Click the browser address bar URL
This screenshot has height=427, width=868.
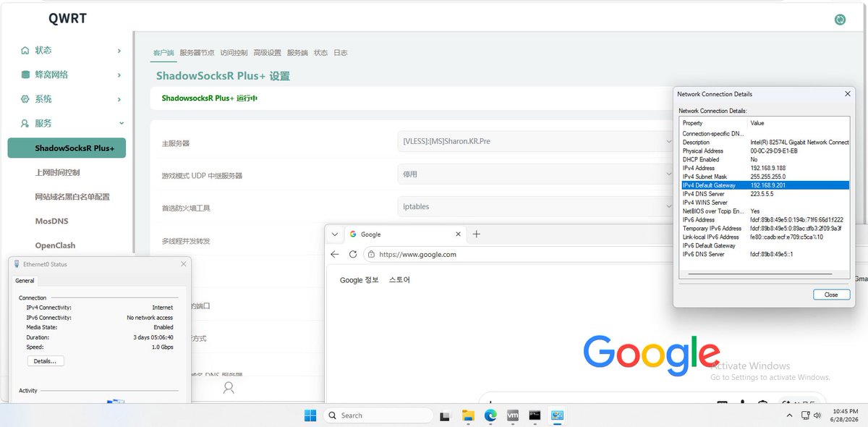pos(417,254)
